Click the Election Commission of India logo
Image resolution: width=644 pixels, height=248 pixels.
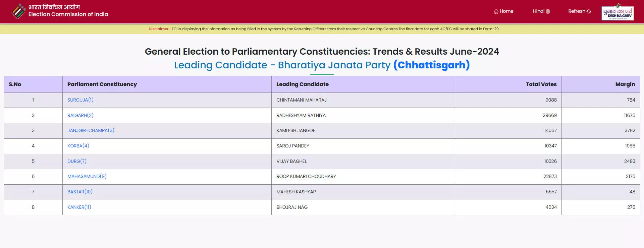[18, 11]
